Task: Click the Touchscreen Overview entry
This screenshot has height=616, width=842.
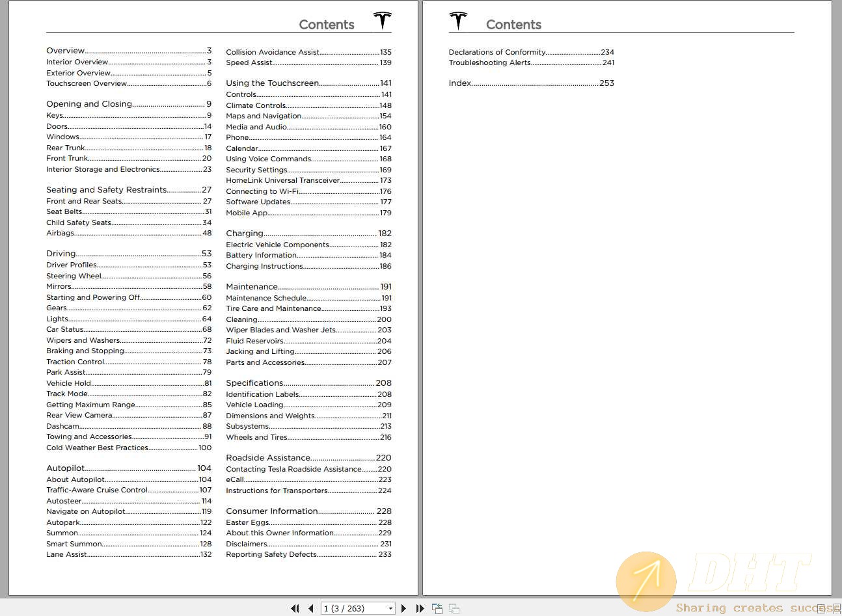Action: coord(129,84)
